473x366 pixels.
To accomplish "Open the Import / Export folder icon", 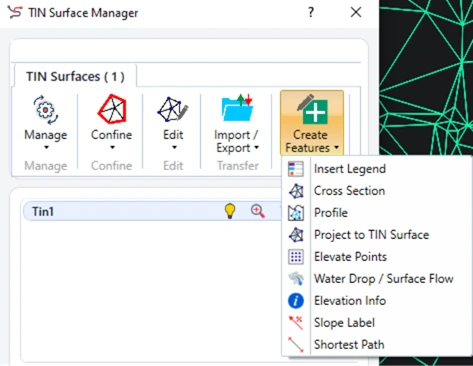I will coord(237,108).
